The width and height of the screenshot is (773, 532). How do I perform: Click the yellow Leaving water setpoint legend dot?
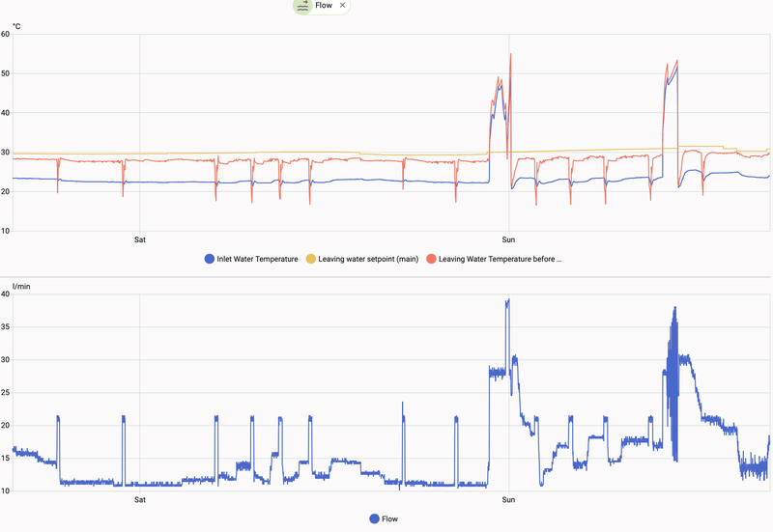(311, 259)
